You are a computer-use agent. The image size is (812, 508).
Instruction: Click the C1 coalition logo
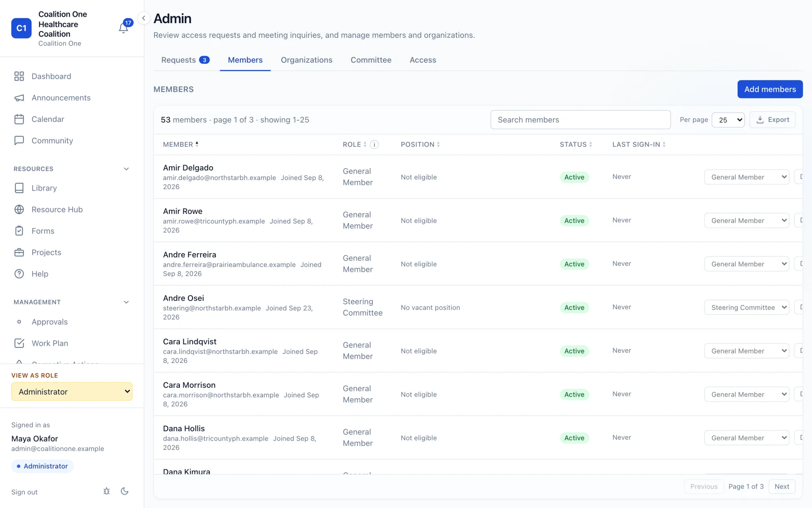pos(22,28)
